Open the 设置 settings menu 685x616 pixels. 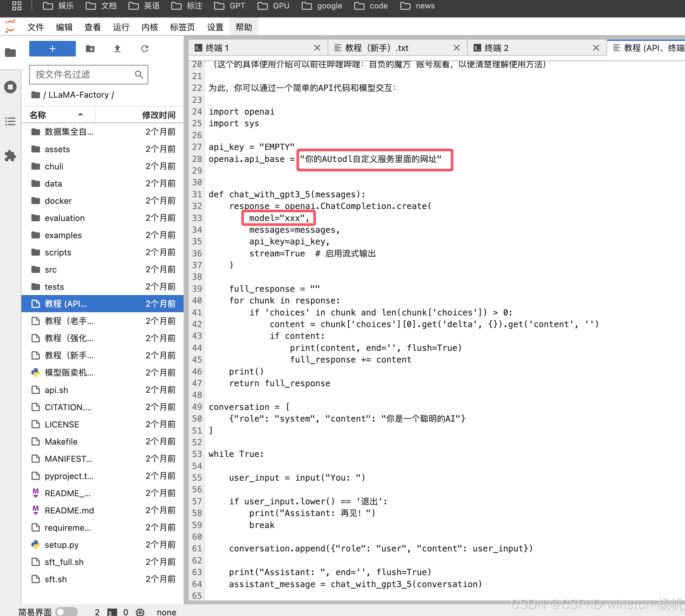pyautogui.click(x=215, y=27)
